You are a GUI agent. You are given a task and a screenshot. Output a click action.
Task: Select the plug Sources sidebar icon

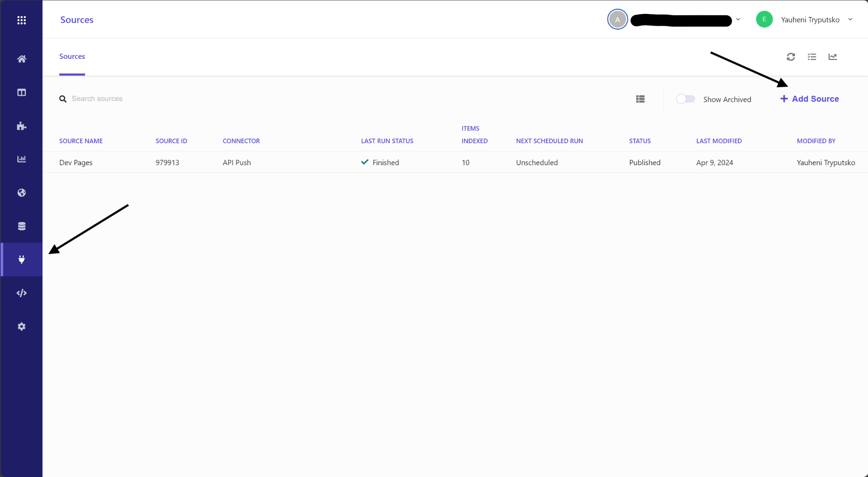coord(22,259)
